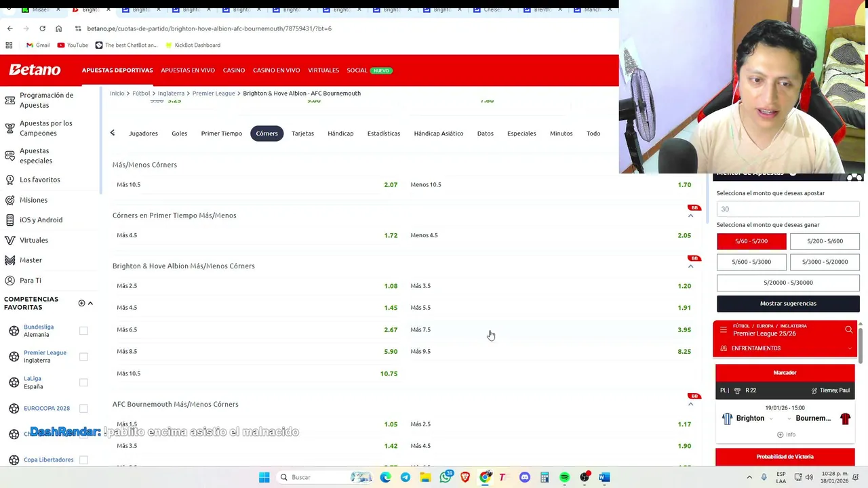Tick the Premier League Inglaterra checkbox
This screenshot has width=868, height=488.
point(83,357)
